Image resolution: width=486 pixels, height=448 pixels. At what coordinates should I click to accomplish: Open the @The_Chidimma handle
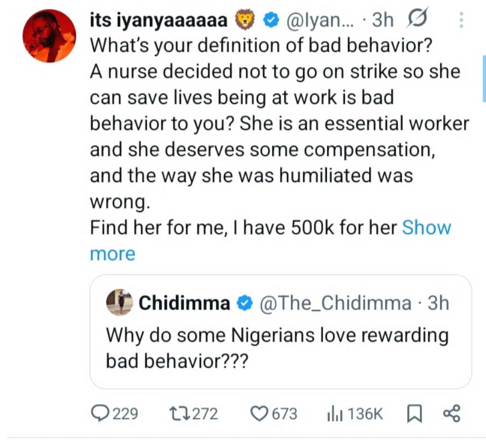[338, 303]
